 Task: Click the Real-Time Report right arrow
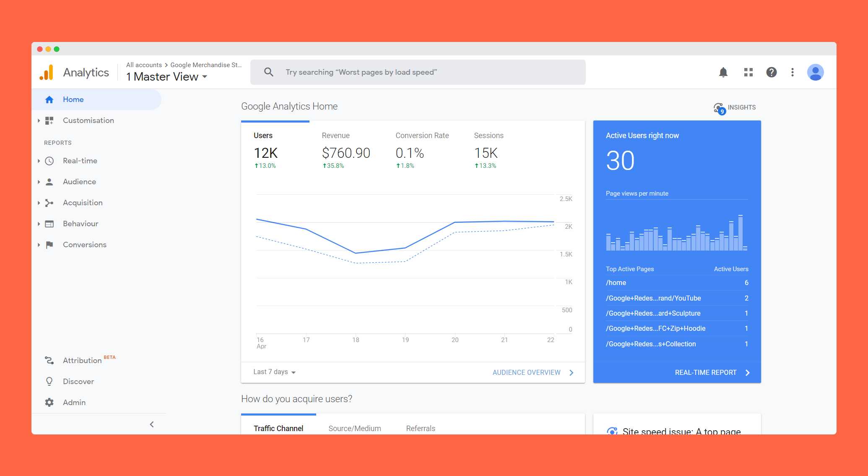747,372
